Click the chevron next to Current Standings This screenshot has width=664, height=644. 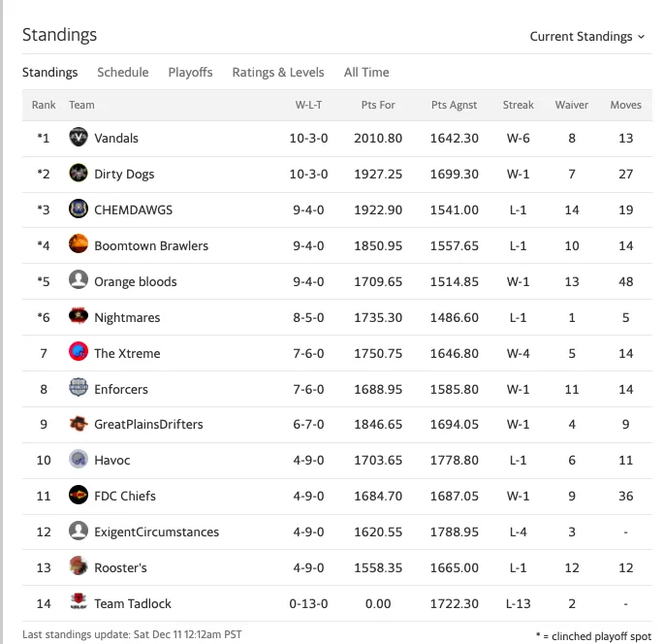[641, 37]
